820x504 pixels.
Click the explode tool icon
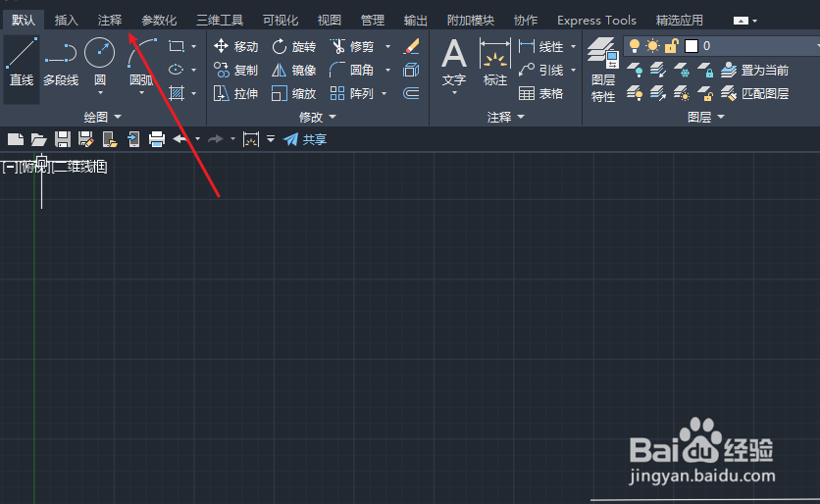412,70
